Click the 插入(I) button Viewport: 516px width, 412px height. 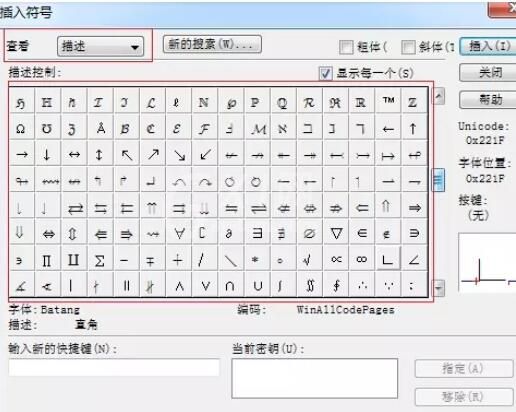tap(489, 46)
